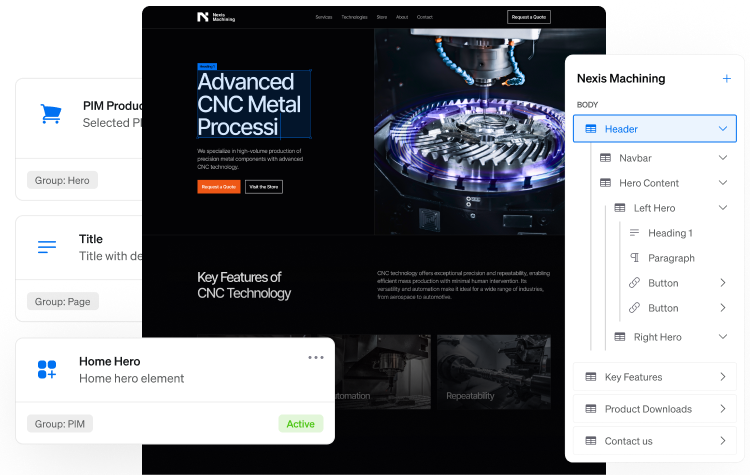This screenshot has height=475, width=750.
Task: Collapse the Hero Content chevron
Action: [723, 182]
